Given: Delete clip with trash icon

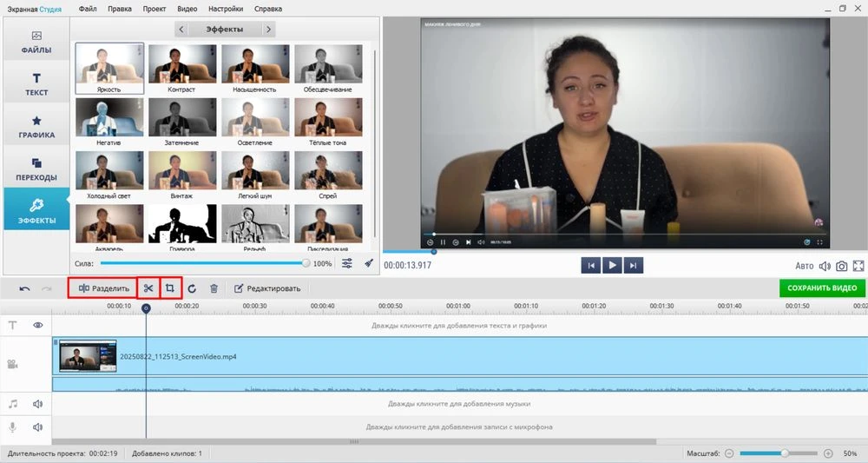Looking at the screenshot, I should click(214, 288).
